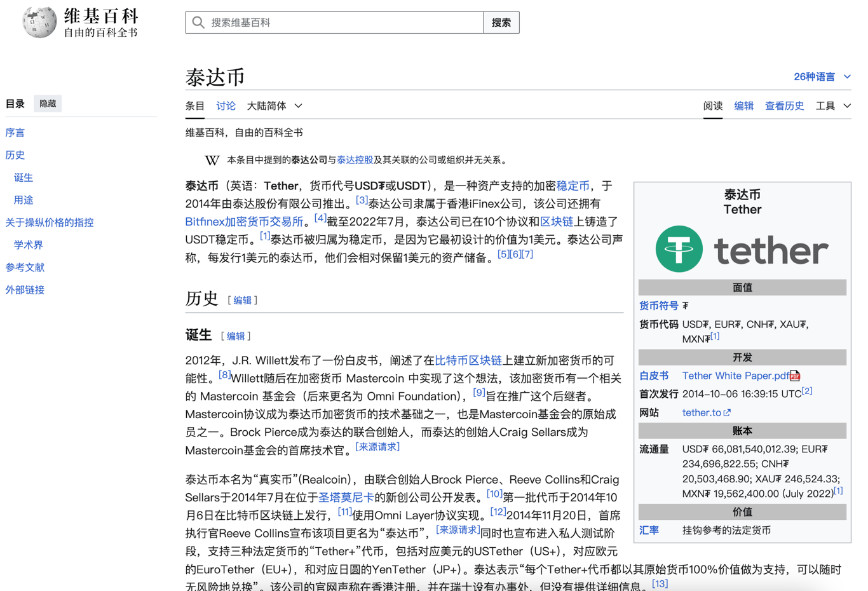Open the Tether White Paper PDF icon

795,376
